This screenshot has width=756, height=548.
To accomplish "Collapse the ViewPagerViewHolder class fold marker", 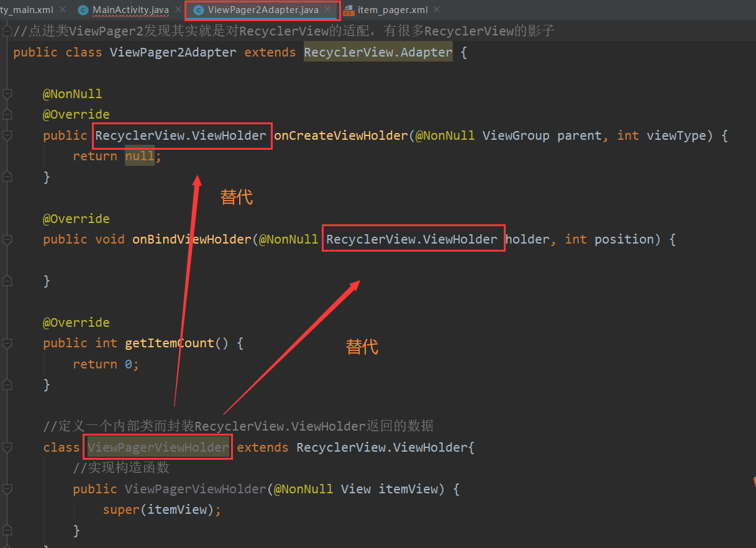I will [x=7, y=447].
